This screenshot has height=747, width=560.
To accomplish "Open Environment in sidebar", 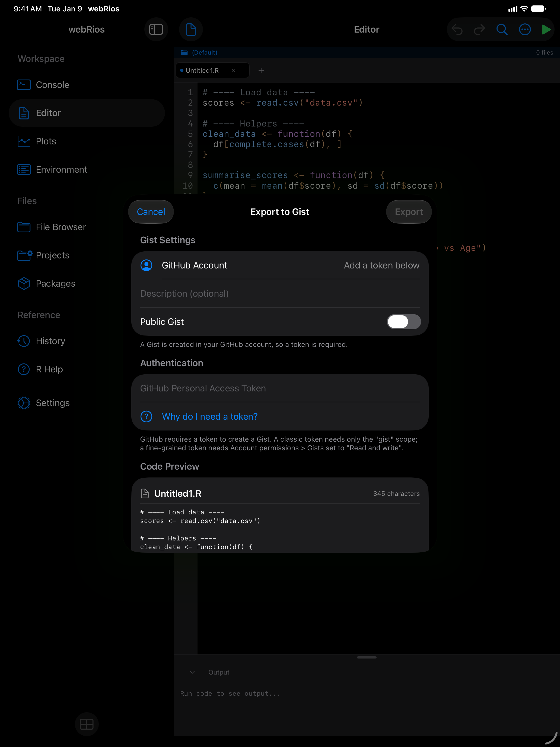I will coord(87,169).
